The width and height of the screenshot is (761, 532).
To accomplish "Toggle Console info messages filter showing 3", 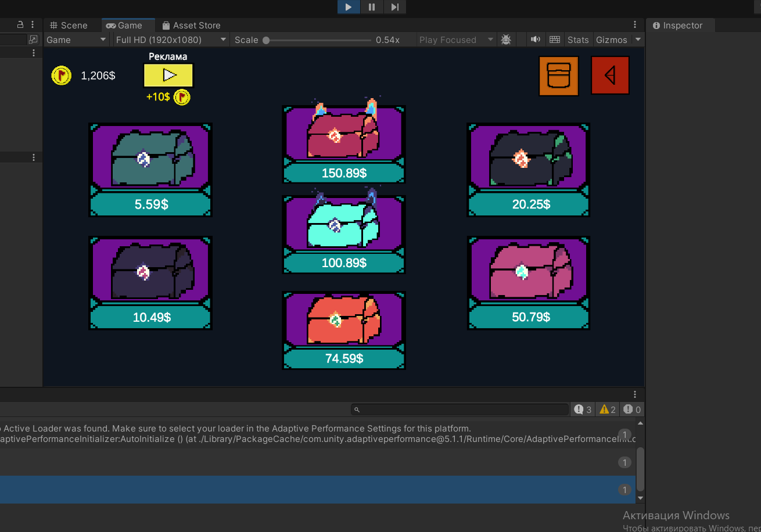I will pyautogui.click(x=583, y=409).
